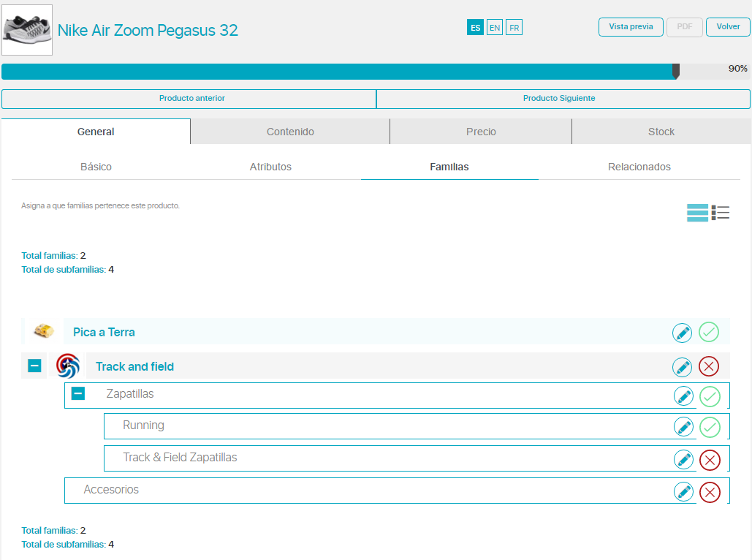Click the Pica a Terra family icon

(44, 330)
